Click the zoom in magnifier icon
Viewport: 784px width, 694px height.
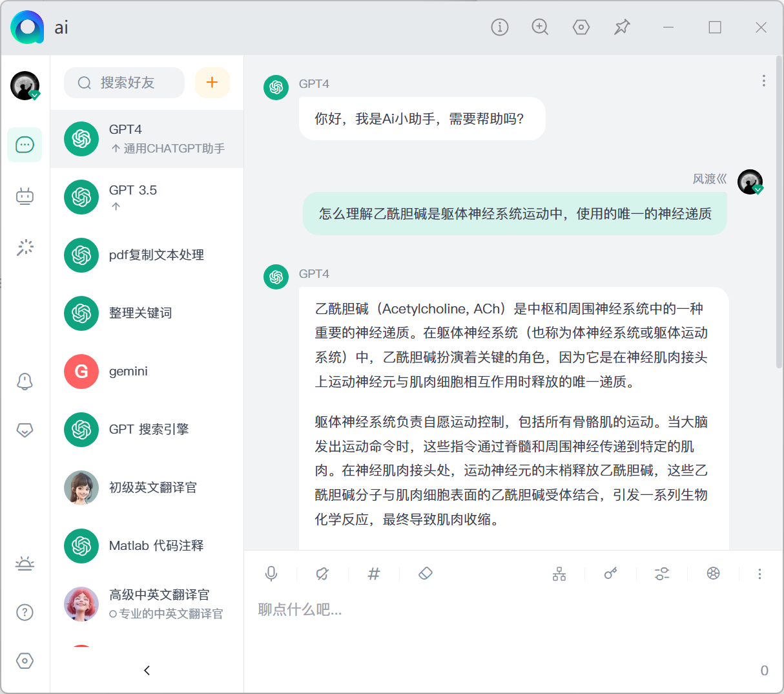click(540, 27)
